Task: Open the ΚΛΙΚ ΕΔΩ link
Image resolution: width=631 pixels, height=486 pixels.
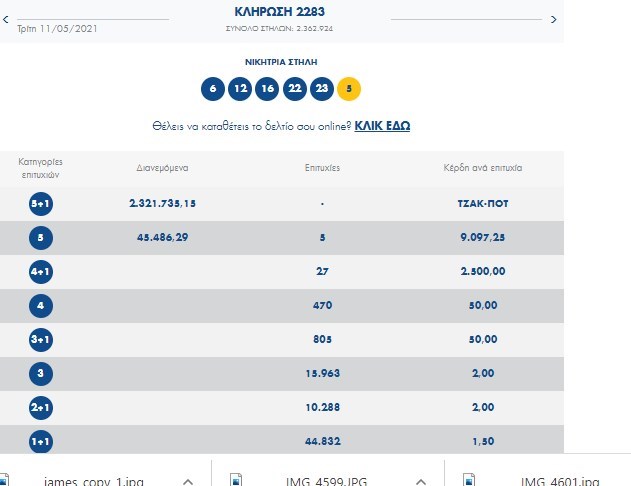Action: click(382, 126)
